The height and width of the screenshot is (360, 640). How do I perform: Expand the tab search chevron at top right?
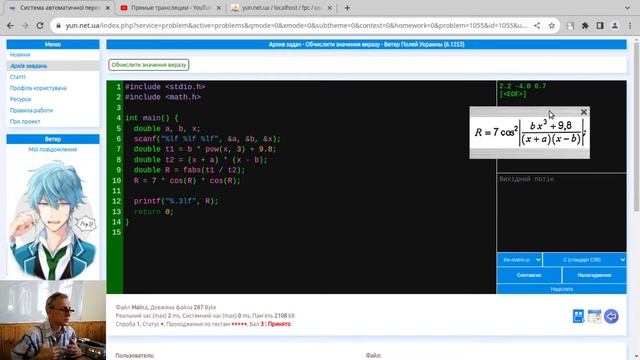pyautogui.click(x=627, y=8)
